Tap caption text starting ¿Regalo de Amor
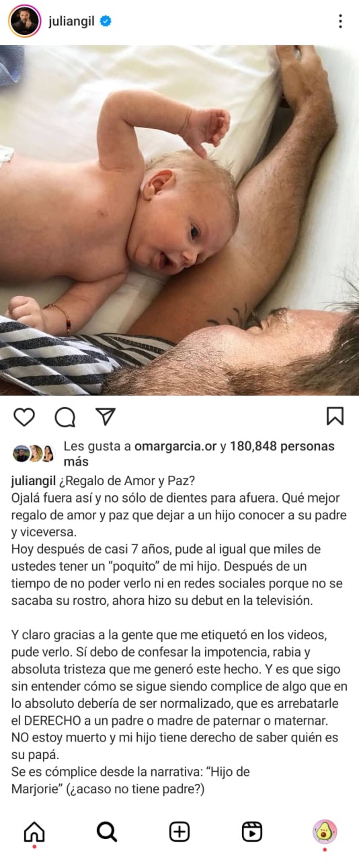Screen dimensions: 359x868 tap(127, 481)
